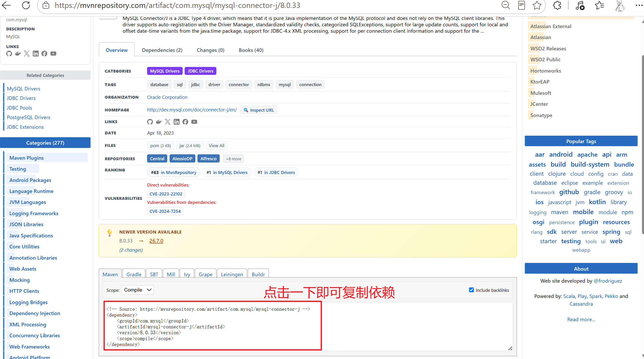Open the CVE-2023-22102 vulnerability link
The width and height of the screenshot is (644, 359).
(166, 194)
